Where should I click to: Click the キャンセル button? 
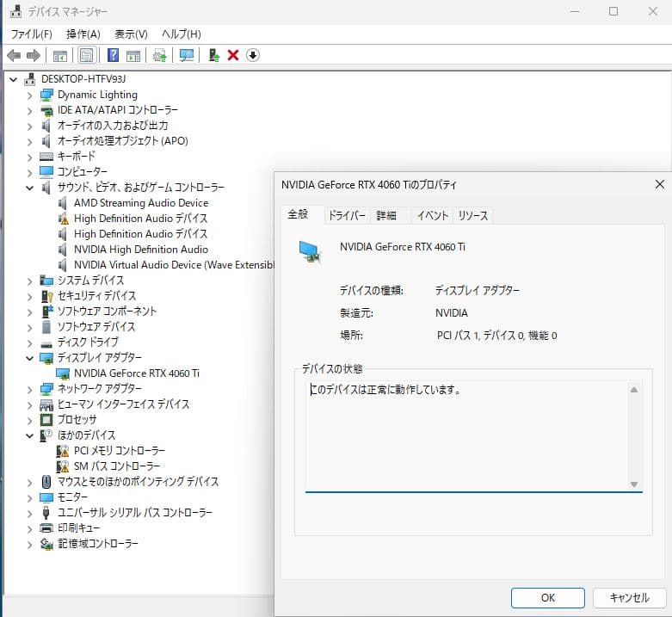click(x=629, y=598)
